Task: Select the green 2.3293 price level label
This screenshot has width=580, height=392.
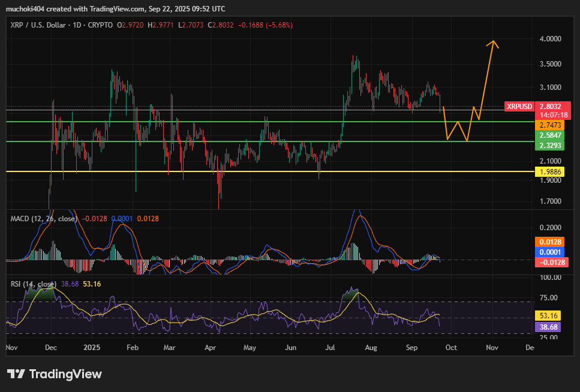Action: tap(551, 145)
